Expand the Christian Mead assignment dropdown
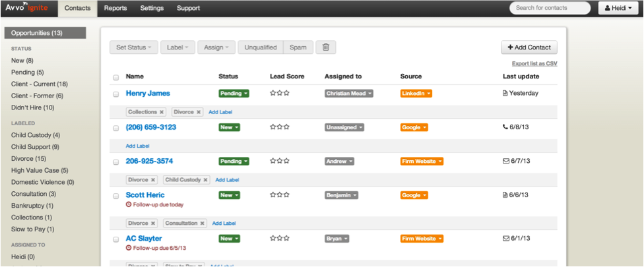This screenshot has height=267, width=644. (349, 94)
